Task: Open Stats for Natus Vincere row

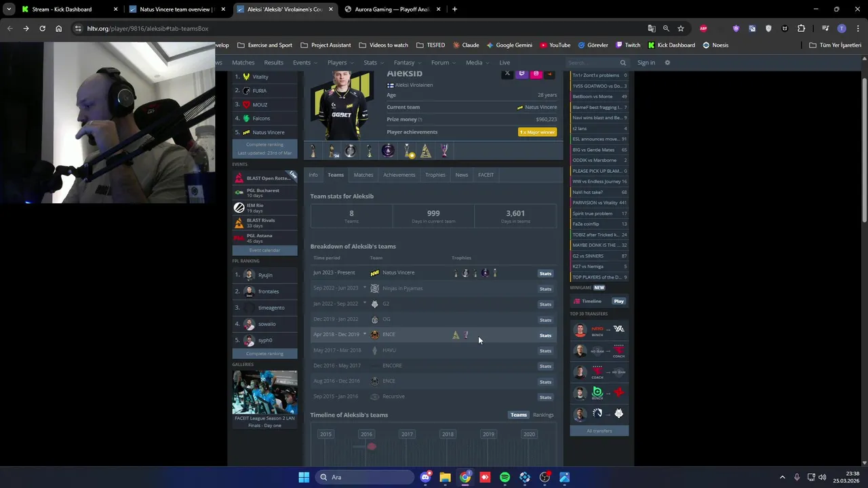Action: (x=545, y=274)
